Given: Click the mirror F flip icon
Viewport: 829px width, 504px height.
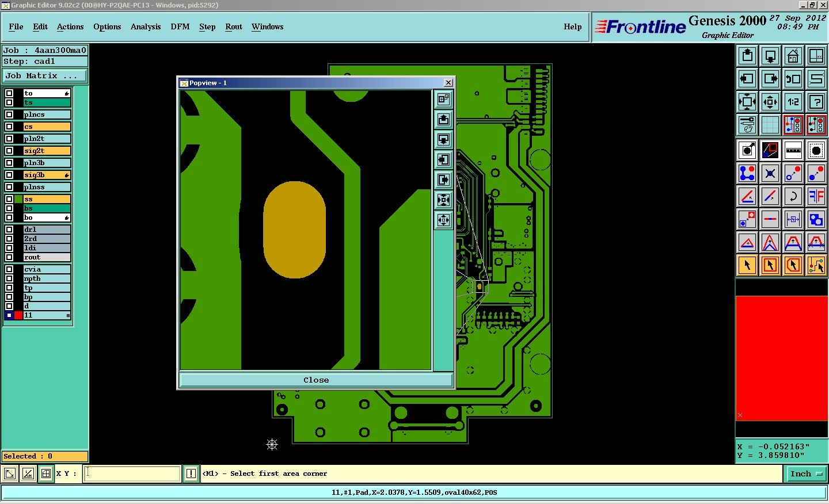Looking at the screenshot, I should click(816, 196).
